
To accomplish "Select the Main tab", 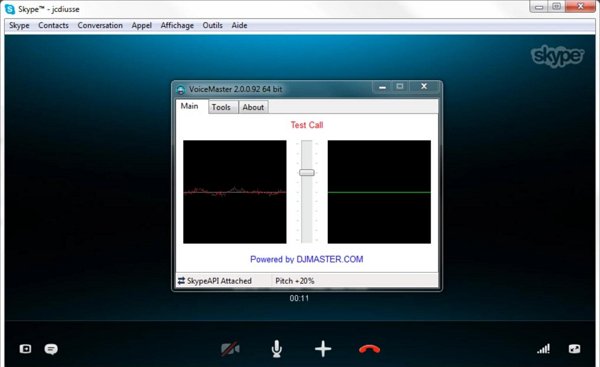I will [190, 106].
